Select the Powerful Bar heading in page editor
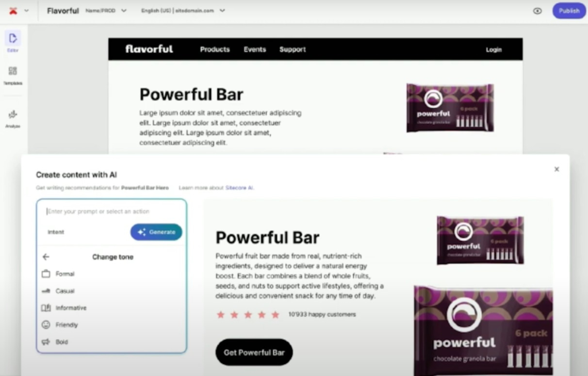This screenshot has height=376, width=588. pos(191,94)
